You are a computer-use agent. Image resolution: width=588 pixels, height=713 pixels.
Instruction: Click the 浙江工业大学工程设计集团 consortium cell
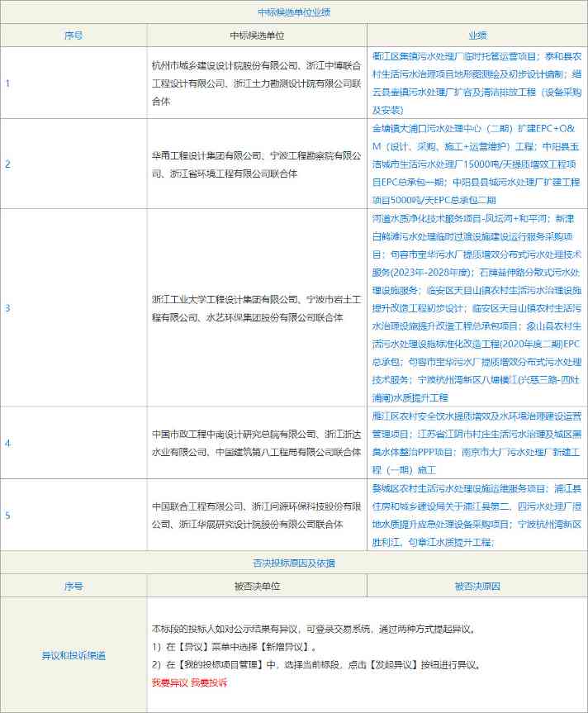pos(256,308)
